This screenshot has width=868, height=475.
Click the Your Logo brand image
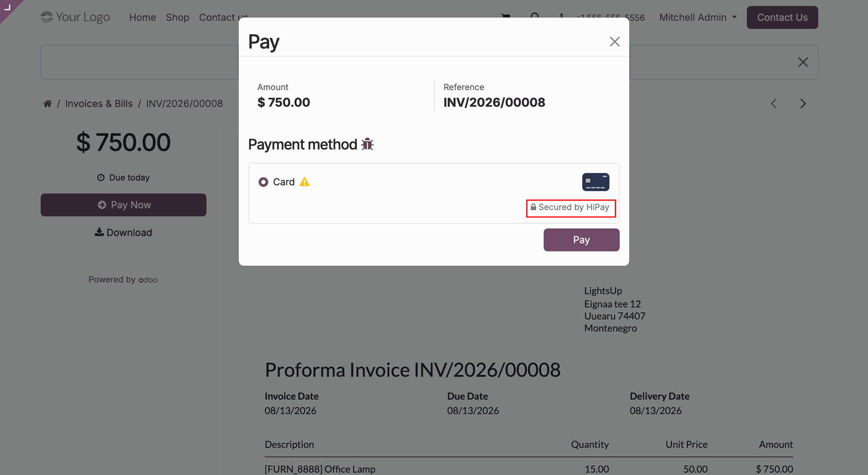pos(75,17)
